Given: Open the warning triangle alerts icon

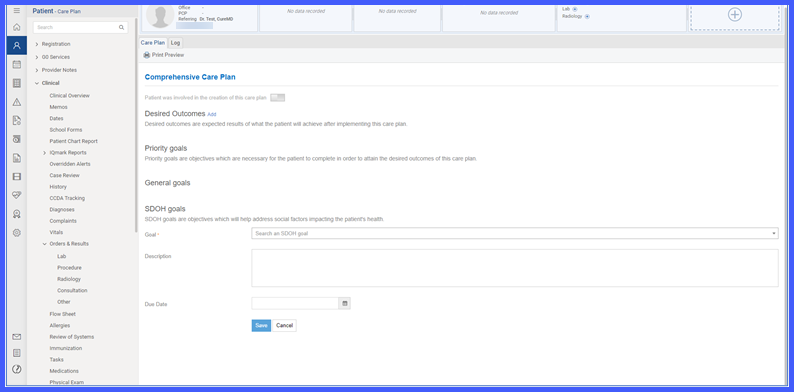Looking at the screenshot, I should 17,102.
